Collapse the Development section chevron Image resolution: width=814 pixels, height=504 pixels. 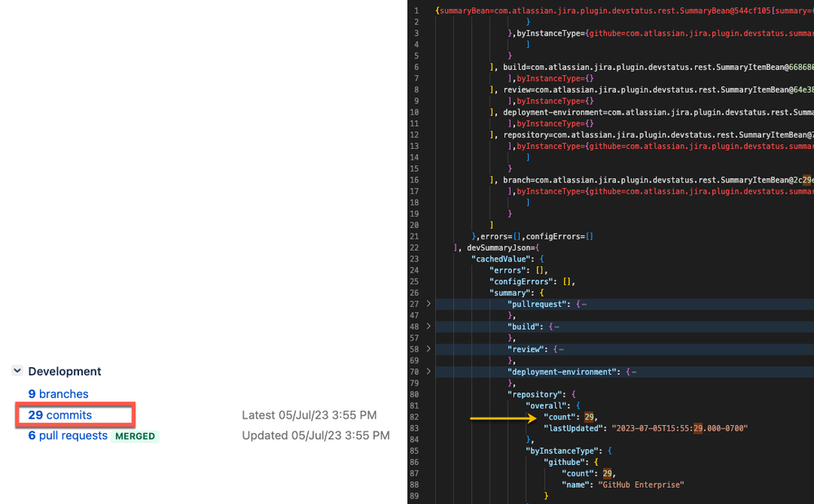pos(17,370)
